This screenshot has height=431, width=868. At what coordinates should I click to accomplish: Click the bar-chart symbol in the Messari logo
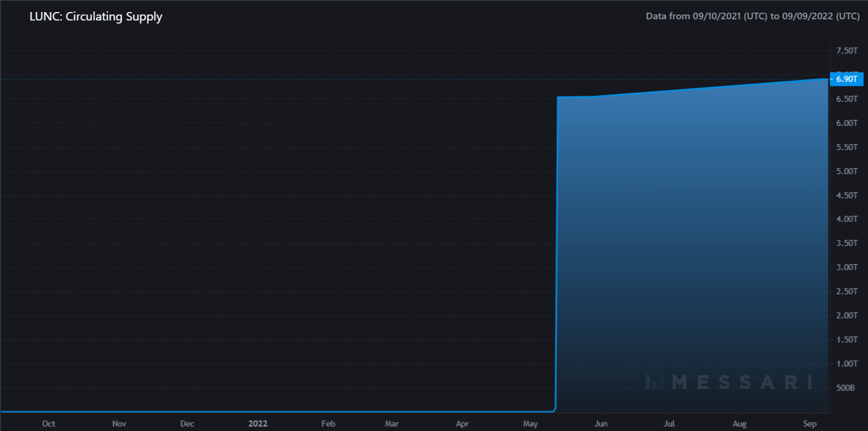[x=654, y=381]
